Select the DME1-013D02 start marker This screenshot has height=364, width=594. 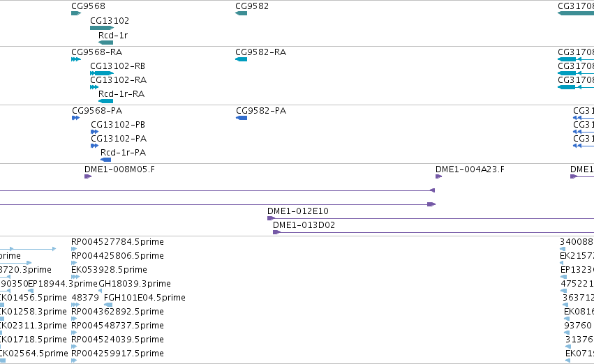pyautogui.click(x=276, y=232)
